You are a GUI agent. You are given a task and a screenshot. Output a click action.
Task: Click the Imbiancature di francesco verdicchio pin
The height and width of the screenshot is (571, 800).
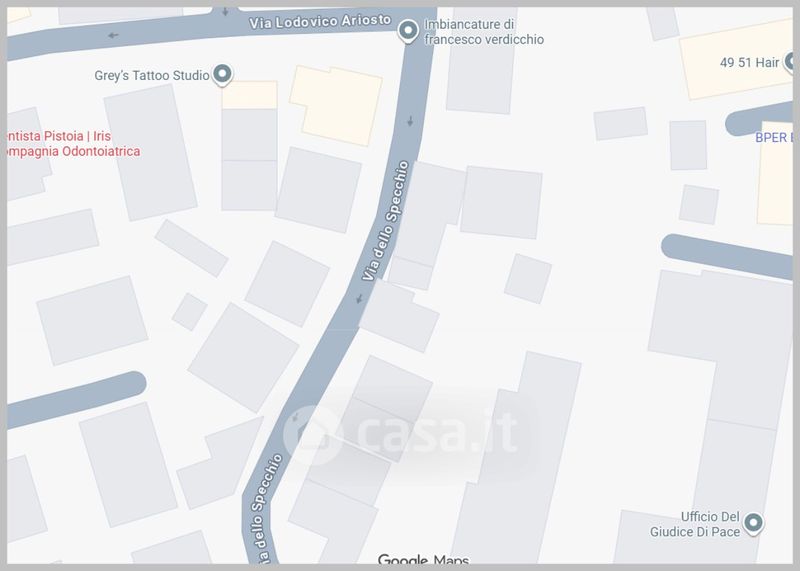click(408, 31)
